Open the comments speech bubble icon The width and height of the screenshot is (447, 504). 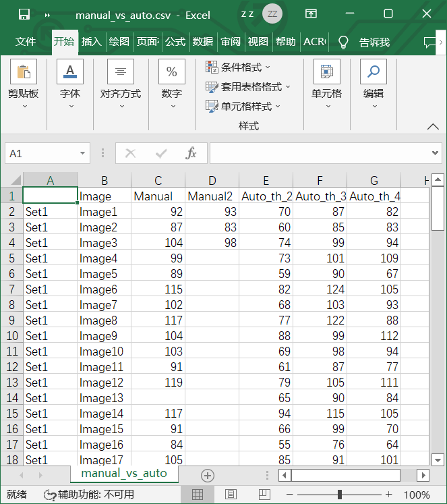pos(429,42)
